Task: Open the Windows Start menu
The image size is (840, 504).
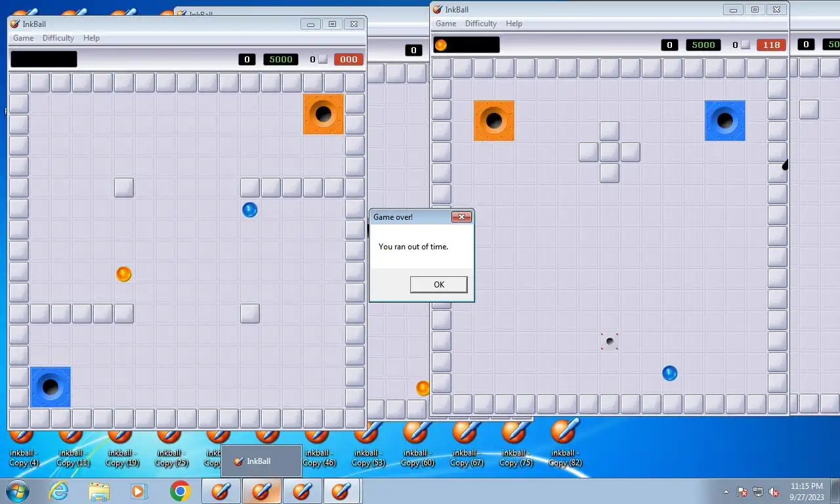Action: click(x=17, y=491)
